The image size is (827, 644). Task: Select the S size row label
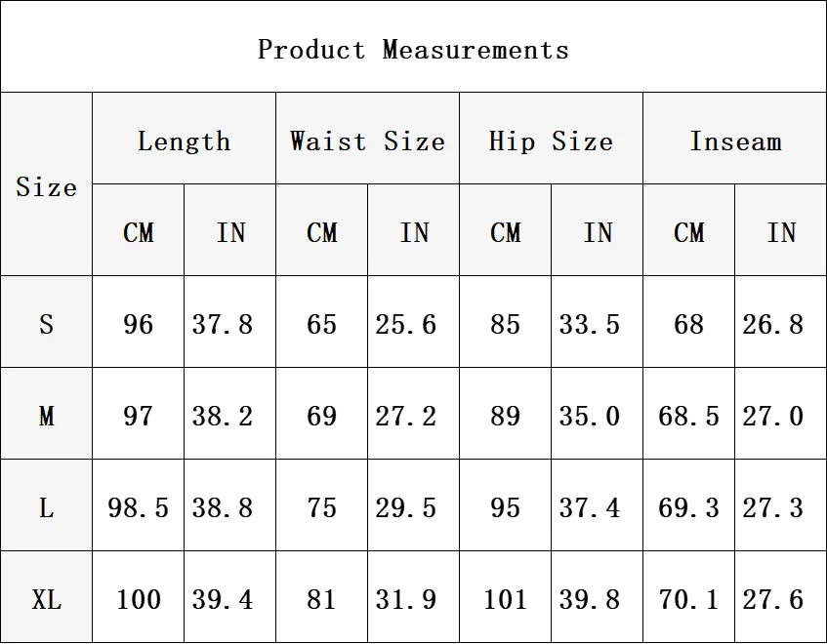point(46,324)
